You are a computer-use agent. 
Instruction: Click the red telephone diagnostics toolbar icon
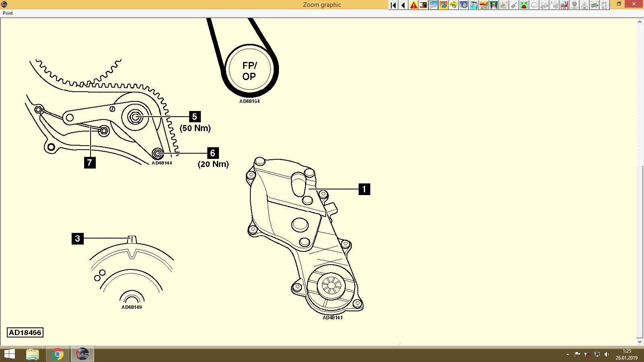pos(523,5)
